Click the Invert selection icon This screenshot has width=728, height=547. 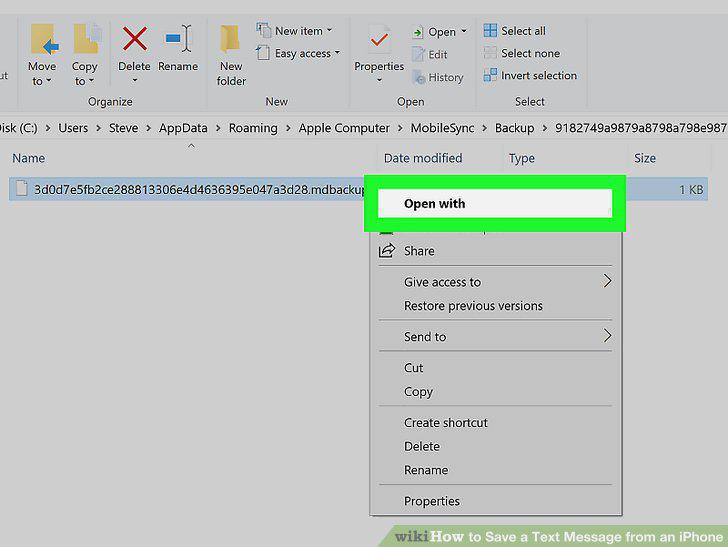tap(490, 75)
